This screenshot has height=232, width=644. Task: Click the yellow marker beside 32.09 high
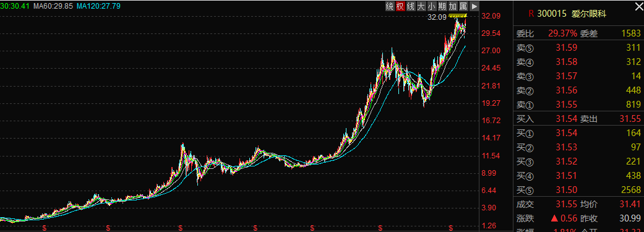(458, 16)
